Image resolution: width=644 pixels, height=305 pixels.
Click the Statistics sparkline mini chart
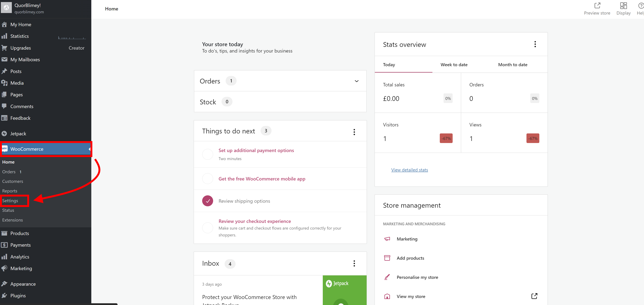pyautogui.click(x=72, y=38)
